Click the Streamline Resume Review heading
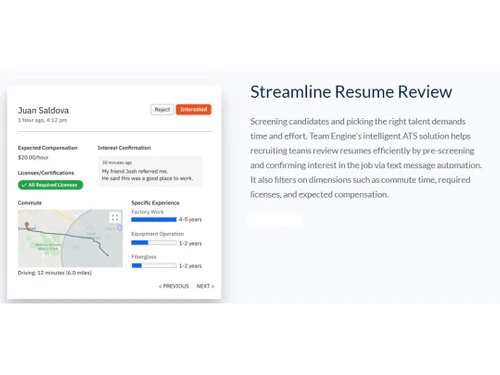This screenshot has height=375, width=500. point(351,92)
